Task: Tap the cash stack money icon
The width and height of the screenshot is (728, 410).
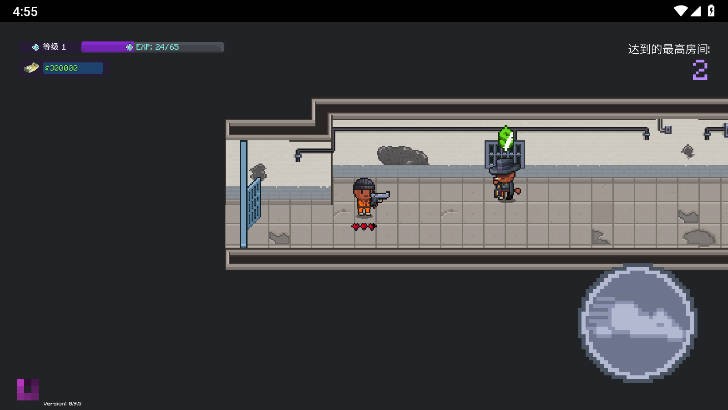Action: (32, 68)
